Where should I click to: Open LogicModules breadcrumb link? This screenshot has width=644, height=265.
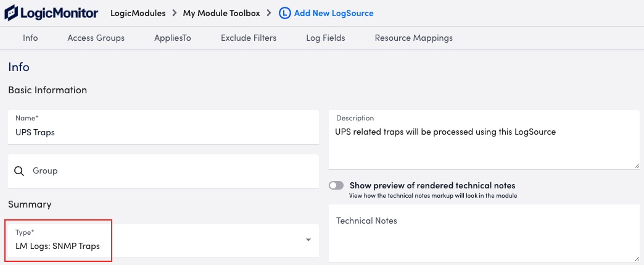click(138, 13)
